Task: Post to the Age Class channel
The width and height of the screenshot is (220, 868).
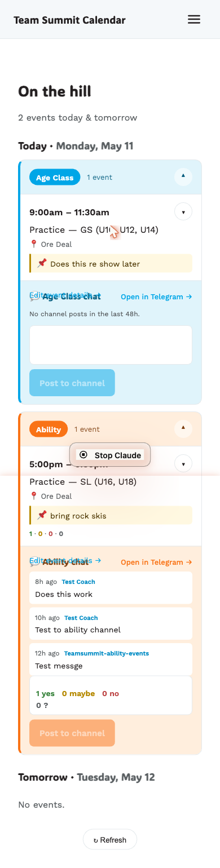Action: pyautogui.click(x=72, y=383)
